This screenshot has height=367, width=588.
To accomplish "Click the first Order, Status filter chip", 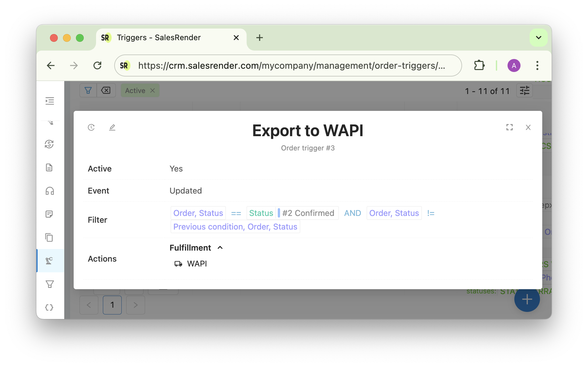I will (x=198, y=213).
